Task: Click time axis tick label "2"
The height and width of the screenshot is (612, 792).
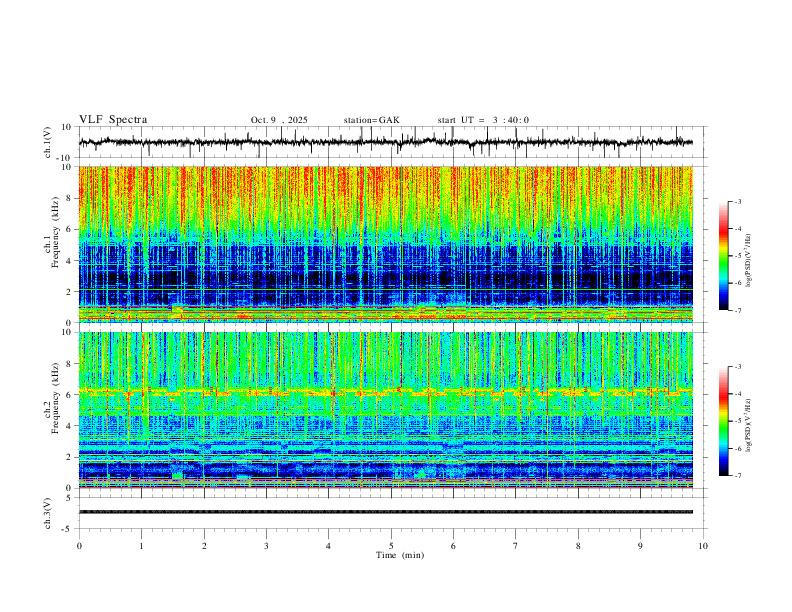Action: tap(204, 546)
